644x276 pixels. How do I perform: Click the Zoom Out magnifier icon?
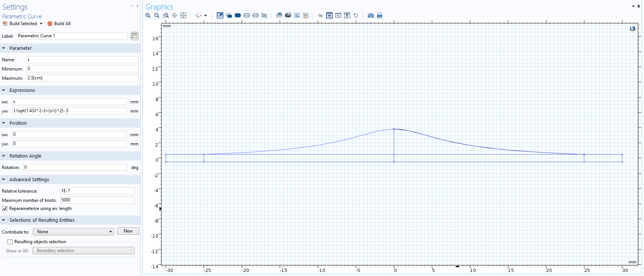[157, 15]
